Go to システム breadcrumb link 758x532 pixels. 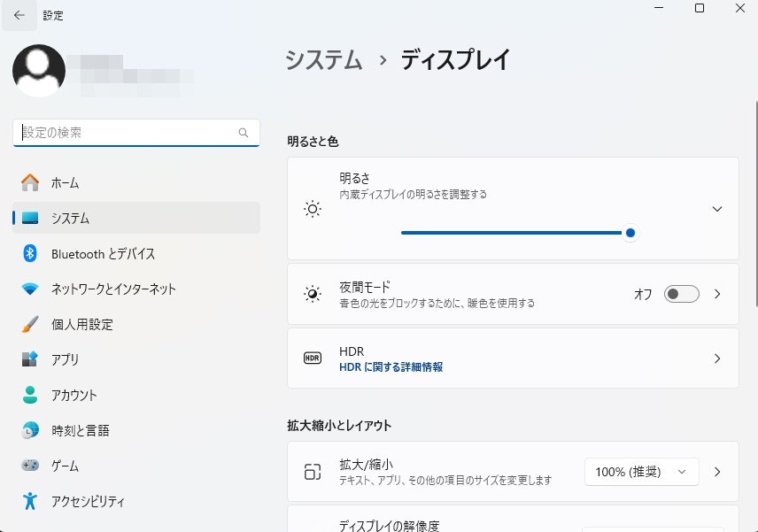click(323, 60)
